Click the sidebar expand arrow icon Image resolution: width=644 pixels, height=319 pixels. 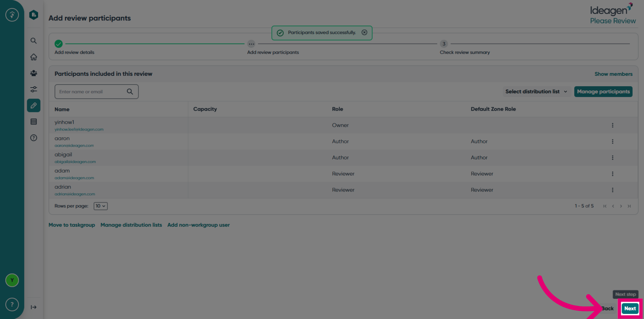(x=34, y=307)
